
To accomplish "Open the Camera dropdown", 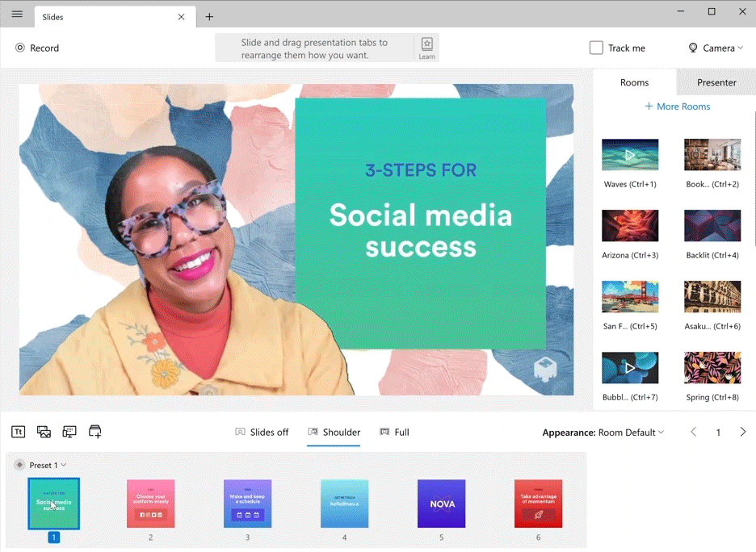I will tap(716, 48).
